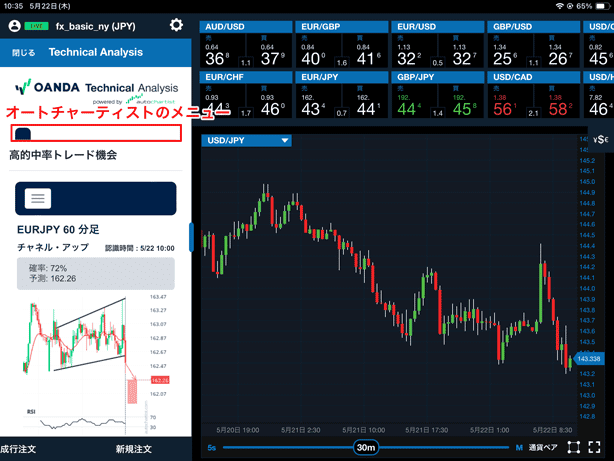
Task: Select the EUR/USD rate tile
Action: click(x=438, y=44)
